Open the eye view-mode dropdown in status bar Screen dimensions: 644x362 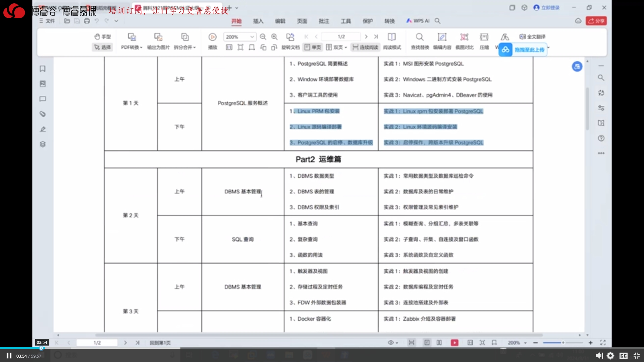coord(393,343)
